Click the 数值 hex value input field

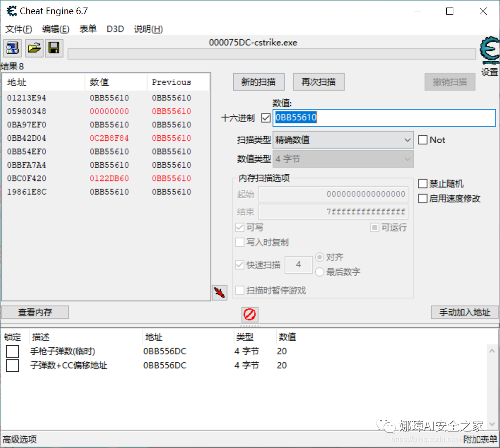384,118
